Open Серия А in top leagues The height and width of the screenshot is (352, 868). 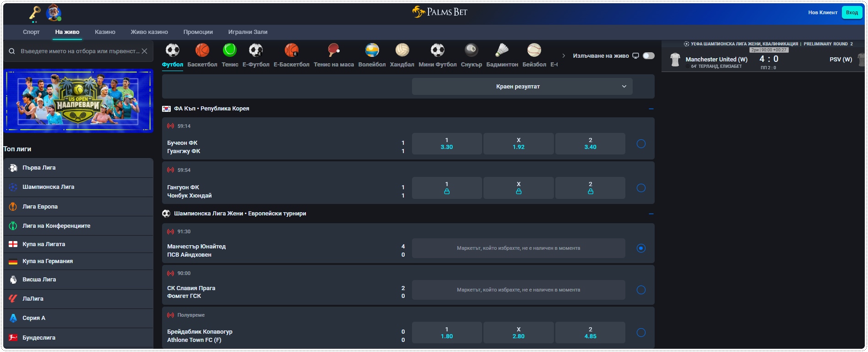(x=78, y=318)
